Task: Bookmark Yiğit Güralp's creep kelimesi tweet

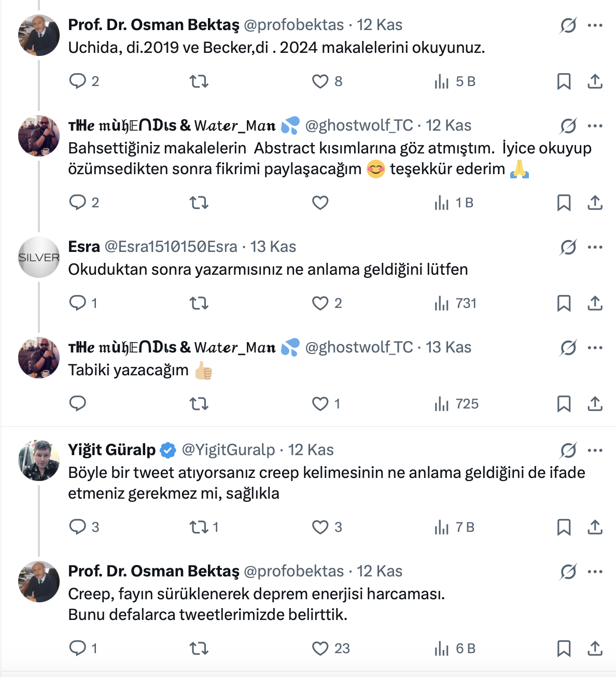Action: [564, 527]
